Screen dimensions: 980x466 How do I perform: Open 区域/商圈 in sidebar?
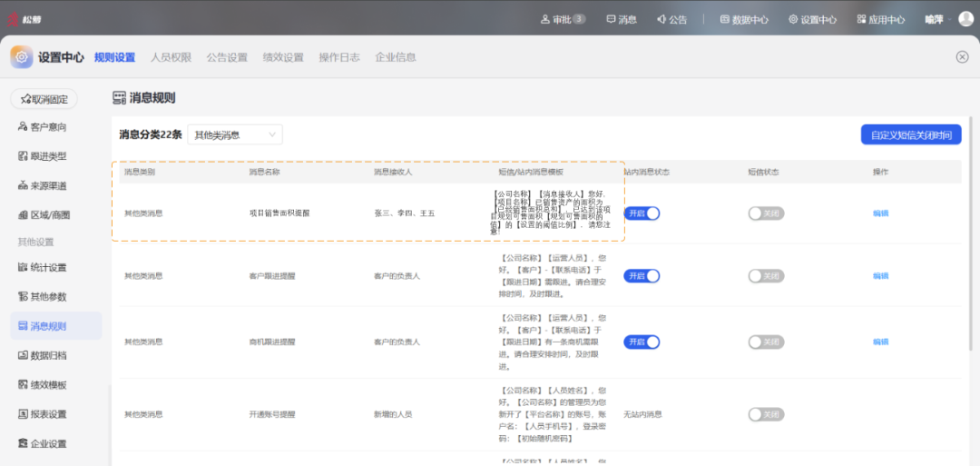(x=44, y=214)
